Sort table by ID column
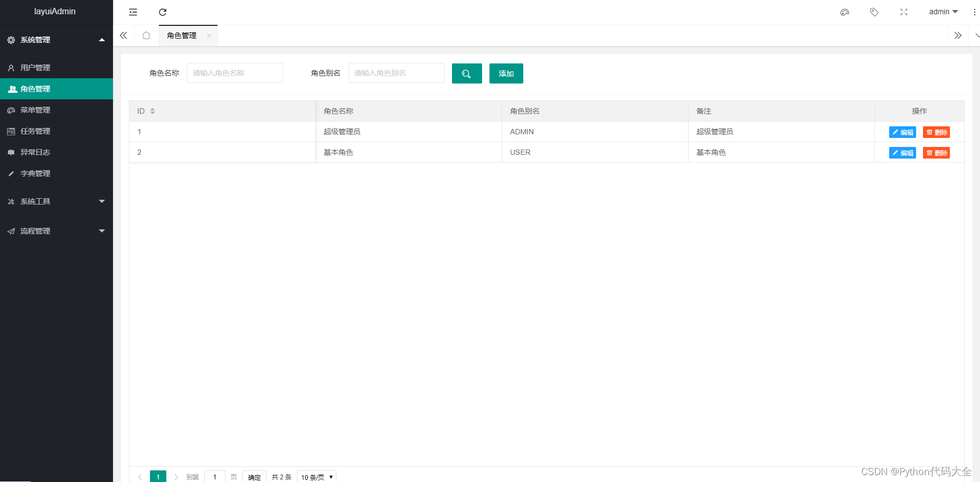 (x=153, y=111)
